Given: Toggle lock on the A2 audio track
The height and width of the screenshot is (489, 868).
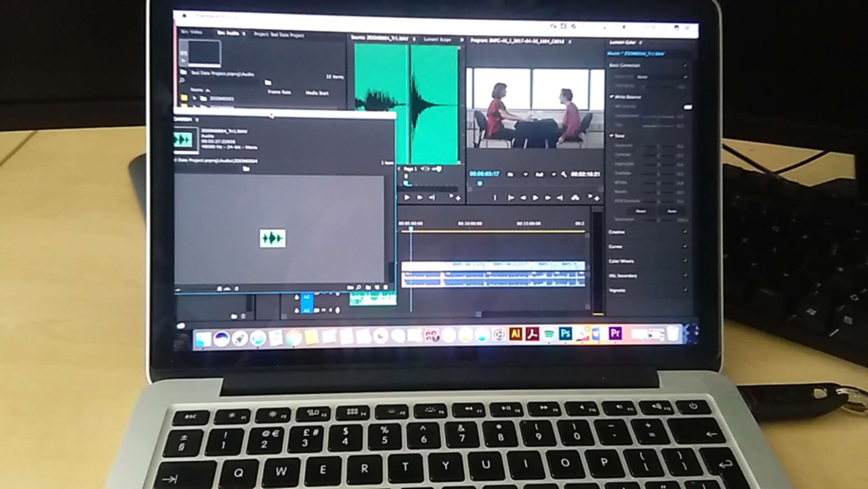Looking at the screenshot, I should pyautogui.click(x=297, y=297).
